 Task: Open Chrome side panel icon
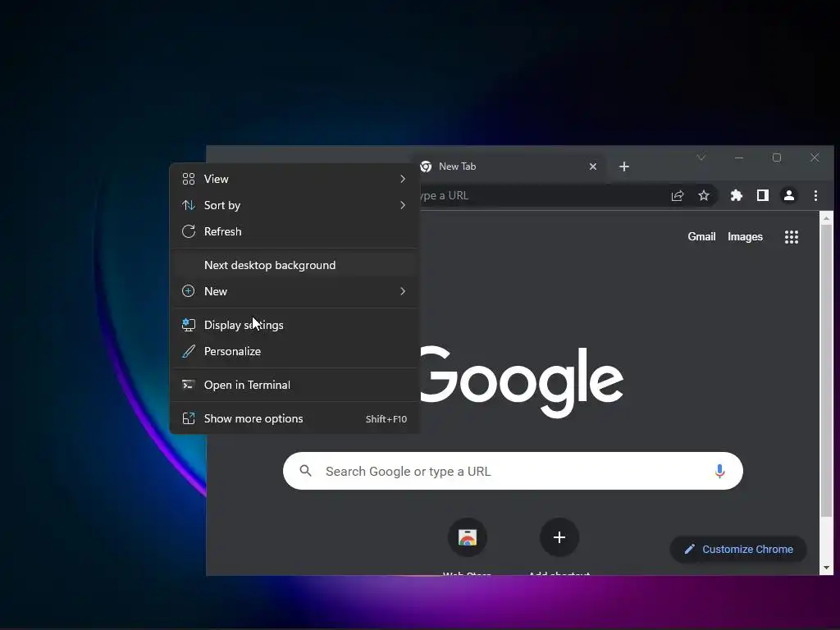pyautogui.click(x=763, y=196)
